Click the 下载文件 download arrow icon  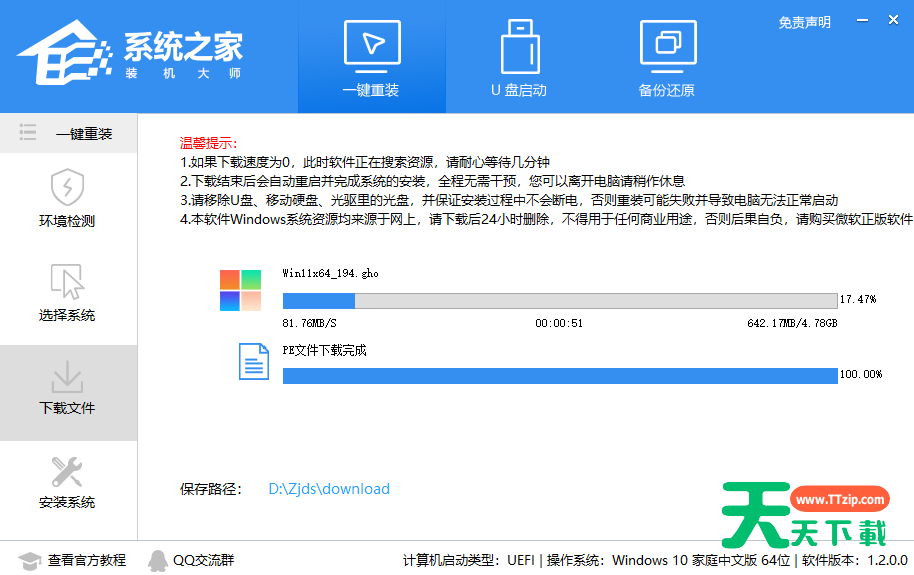tap(67, 376)
